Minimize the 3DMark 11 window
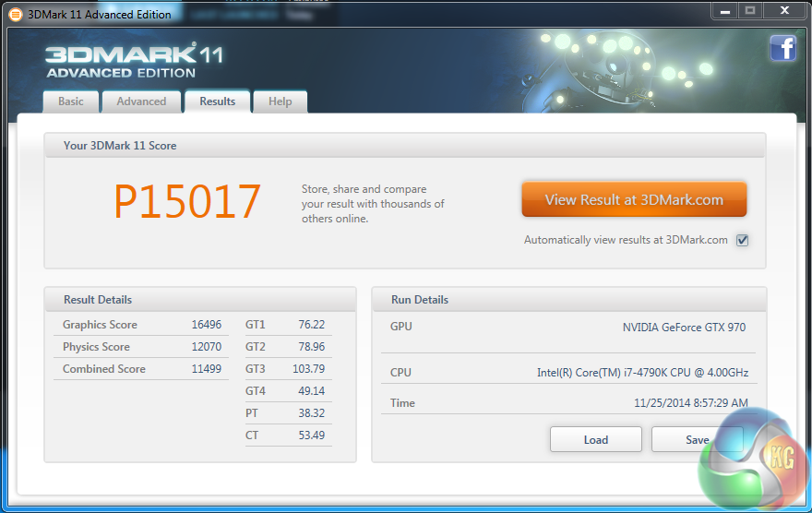Image resolution: width=812 pixels, height=513 pixels. (x=724, y=10)
